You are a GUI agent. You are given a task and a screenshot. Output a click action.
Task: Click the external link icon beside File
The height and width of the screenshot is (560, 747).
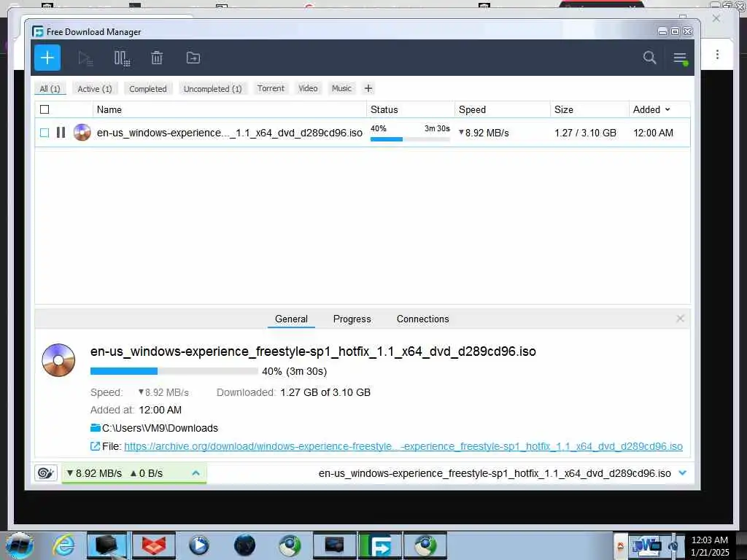pos(95,446)
